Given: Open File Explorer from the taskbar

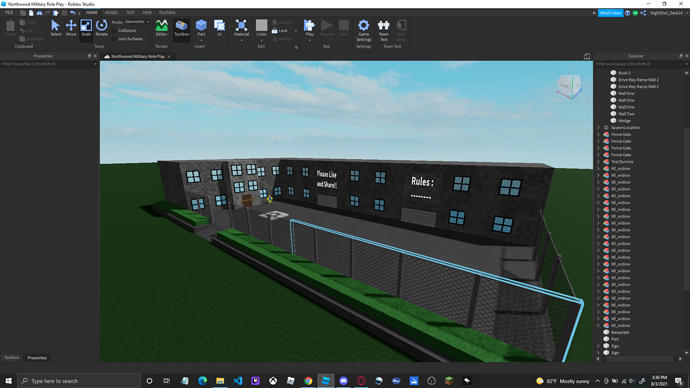Looking at the screenshot, I should pos(220,381).
